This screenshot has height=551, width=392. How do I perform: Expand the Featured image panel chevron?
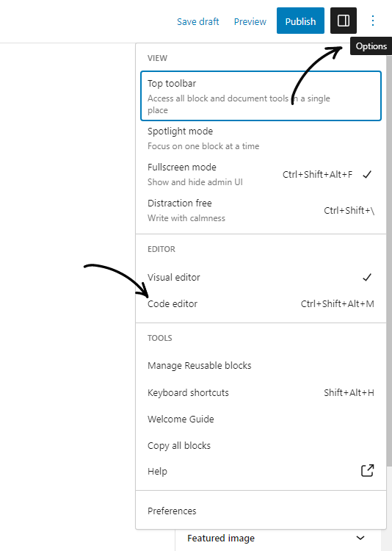tap(360, 538)
